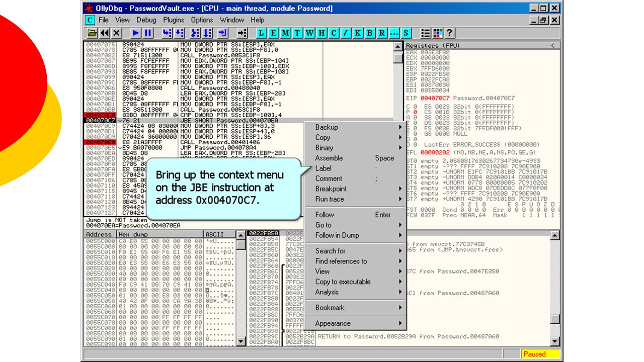The width and height of the screenshot is (644, 362).
Task: Click the Help question mark icon
Action: [449, 33]
